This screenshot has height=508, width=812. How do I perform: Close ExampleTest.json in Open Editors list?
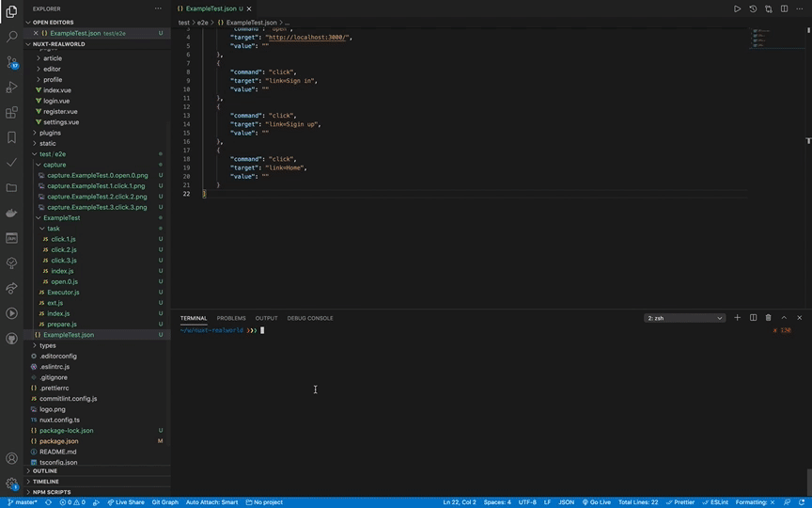pos(36,33)
